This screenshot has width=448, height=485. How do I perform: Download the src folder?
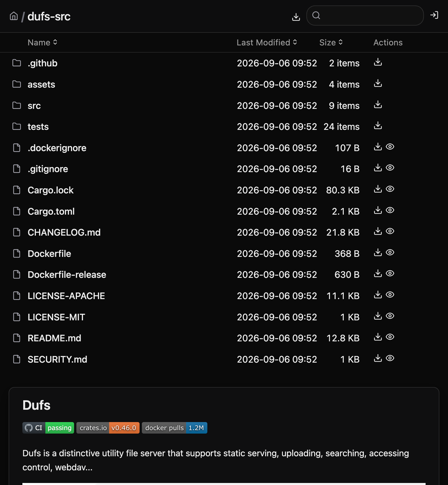[378, 105]
